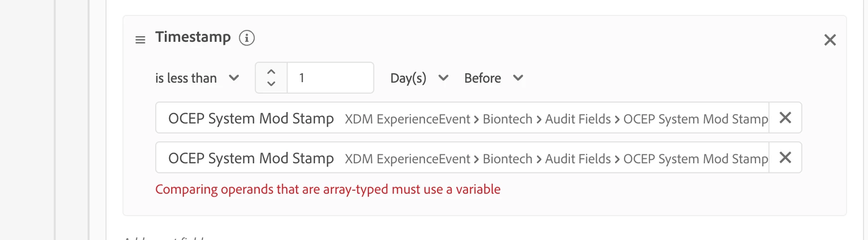Remove the Timestamp condition with its X

click(x=830, y=40)
